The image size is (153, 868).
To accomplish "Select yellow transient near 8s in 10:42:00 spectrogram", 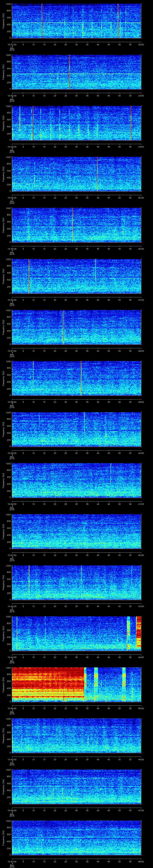I will pyautogui.click(x=29, y=580).
